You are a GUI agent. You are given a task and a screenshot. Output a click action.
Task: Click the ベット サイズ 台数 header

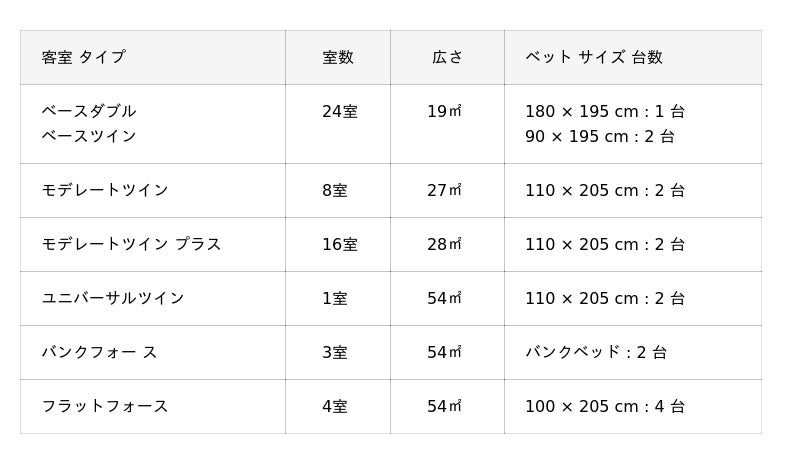pyautogui.click(x=594, y=57)
